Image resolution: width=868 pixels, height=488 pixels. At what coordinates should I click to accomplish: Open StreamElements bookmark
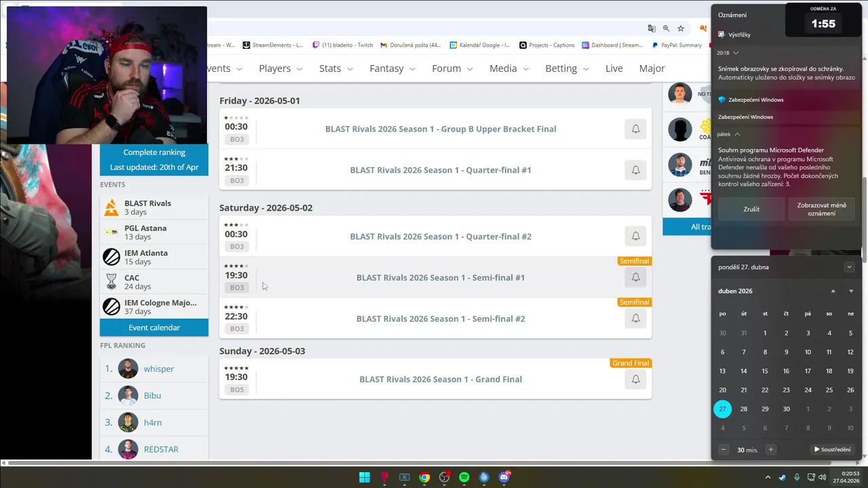[x=273, y=45]
